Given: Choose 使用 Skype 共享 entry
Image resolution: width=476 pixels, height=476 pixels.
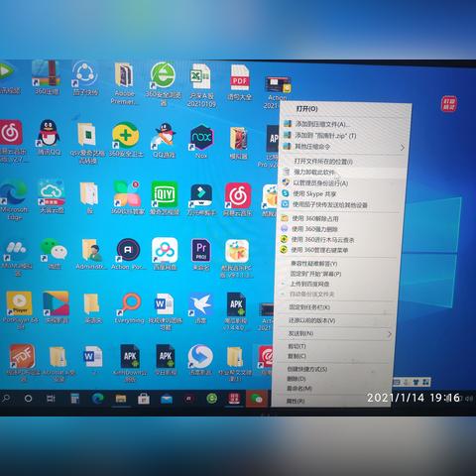Looking at the screenshot, I should coord(314,194).
